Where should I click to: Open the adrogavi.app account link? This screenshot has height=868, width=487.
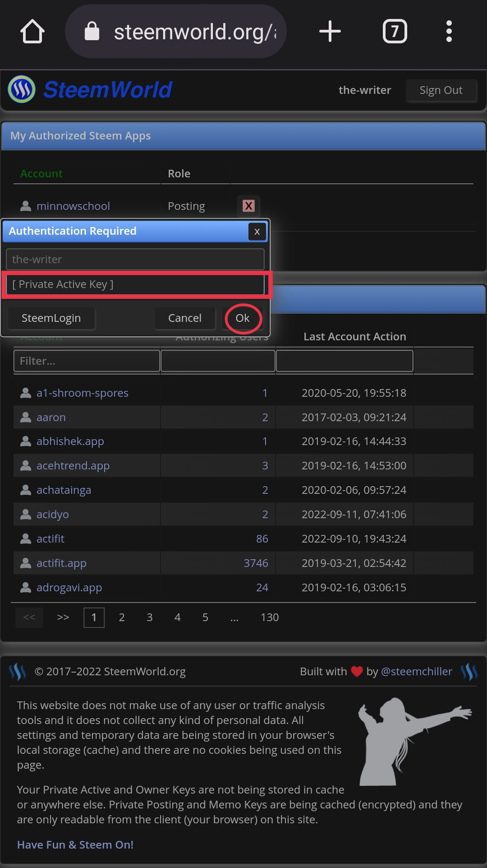[69, 588]
